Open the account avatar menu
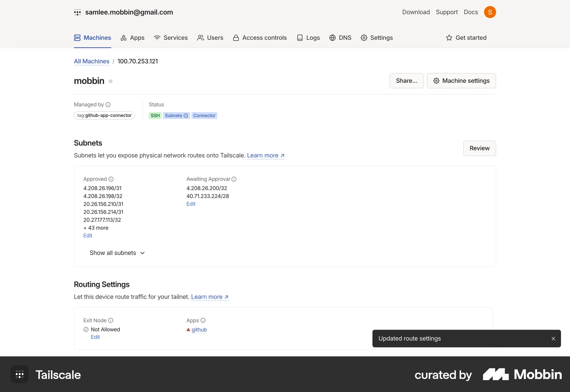This screenshot has width=570, height=392. 490,12
